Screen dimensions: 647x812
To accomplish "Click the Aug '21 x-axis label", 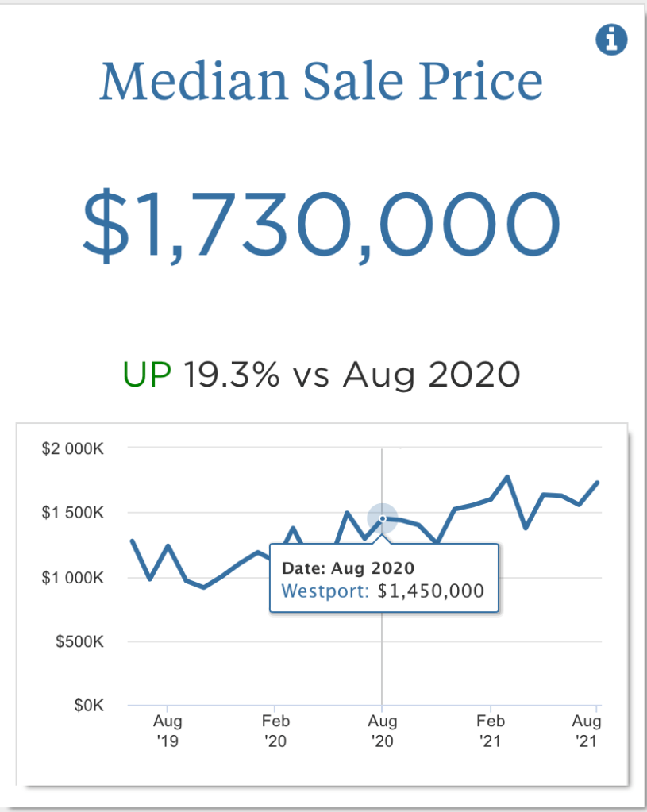I will [587, 731].
